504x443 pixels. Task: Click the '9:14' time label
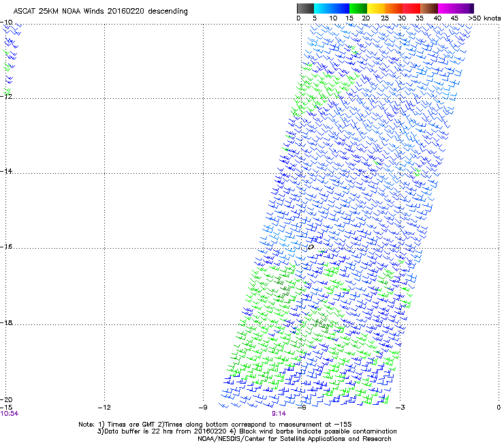[279, 414]
